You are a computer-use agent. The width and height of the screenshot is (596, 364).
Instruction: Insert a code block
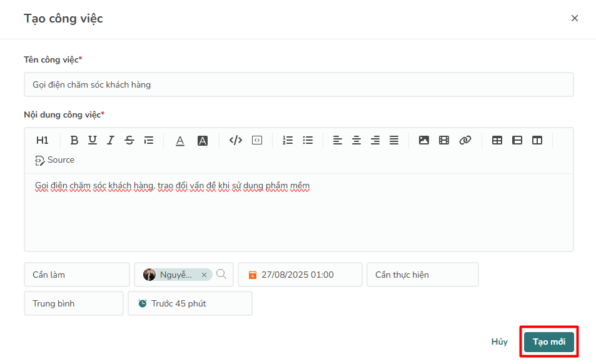[x=256, y=140]
